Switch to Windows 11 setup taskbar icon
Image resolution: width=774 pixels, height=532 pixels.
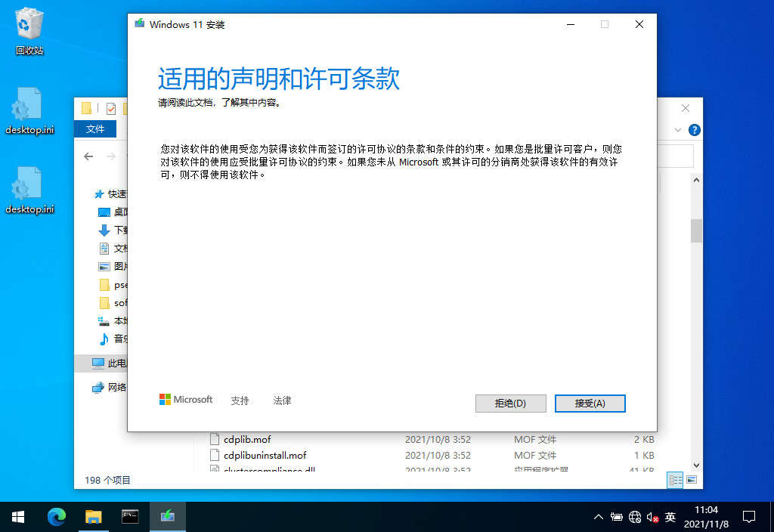click(167, 517)
